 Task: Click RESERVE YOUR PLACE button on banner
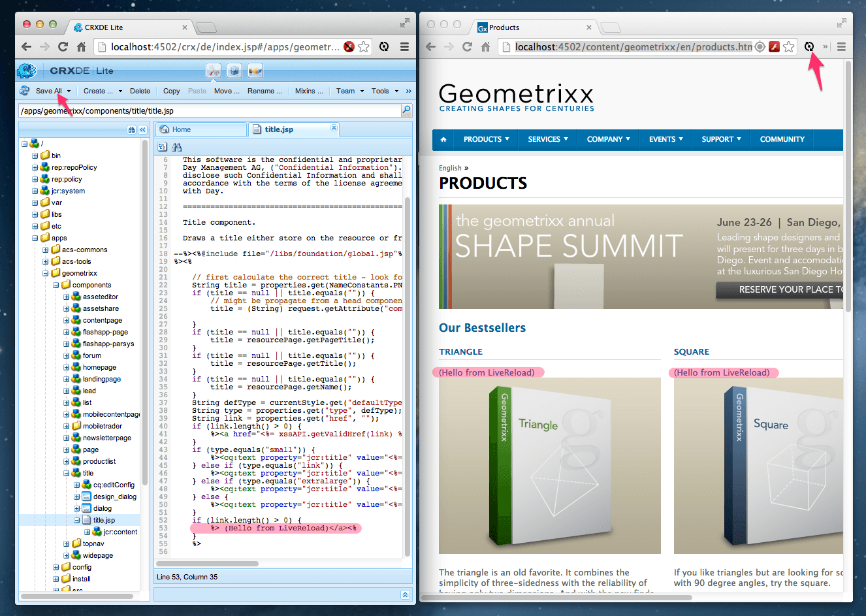[780, 290]
